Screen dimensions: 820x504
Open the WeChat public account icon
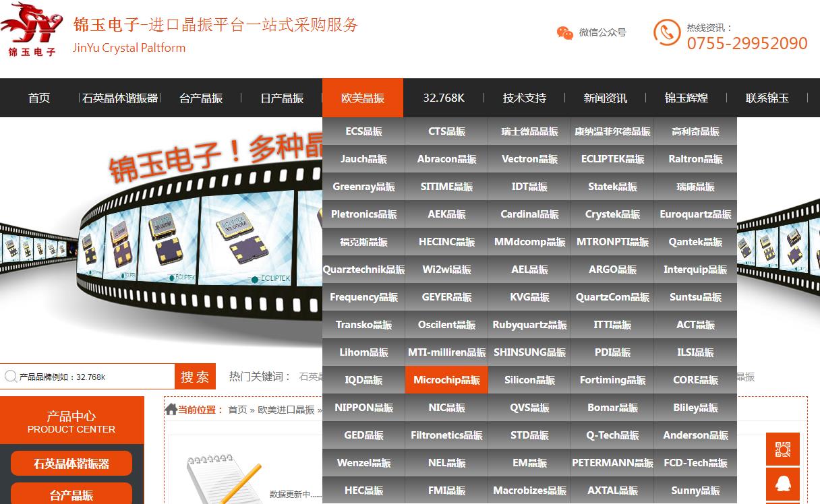click(x=565, y=33)
